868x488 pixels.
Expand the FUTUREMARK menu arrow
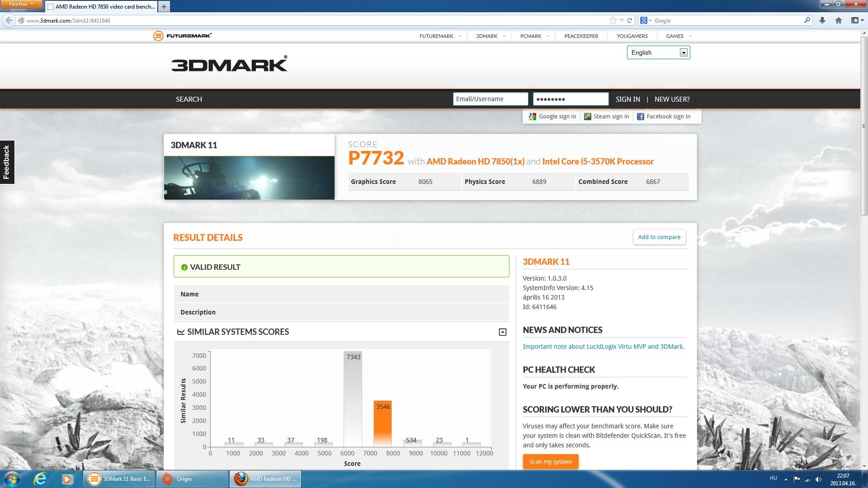coord(460,36)
